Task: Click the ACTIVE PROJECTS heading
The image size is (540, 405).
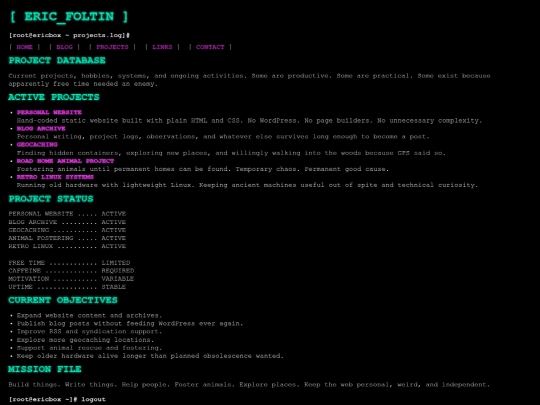Action: coord(54,97)
